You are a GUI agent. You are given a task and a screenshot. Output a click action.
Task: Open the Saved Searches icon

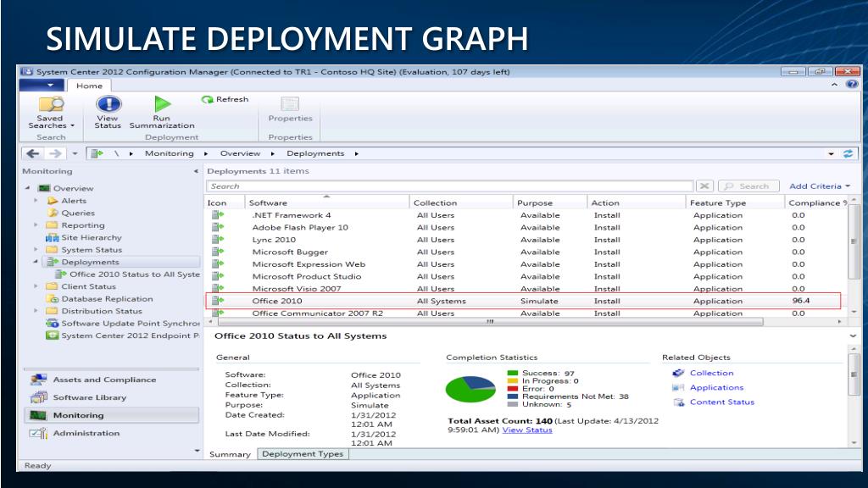(x=50, y=104)
